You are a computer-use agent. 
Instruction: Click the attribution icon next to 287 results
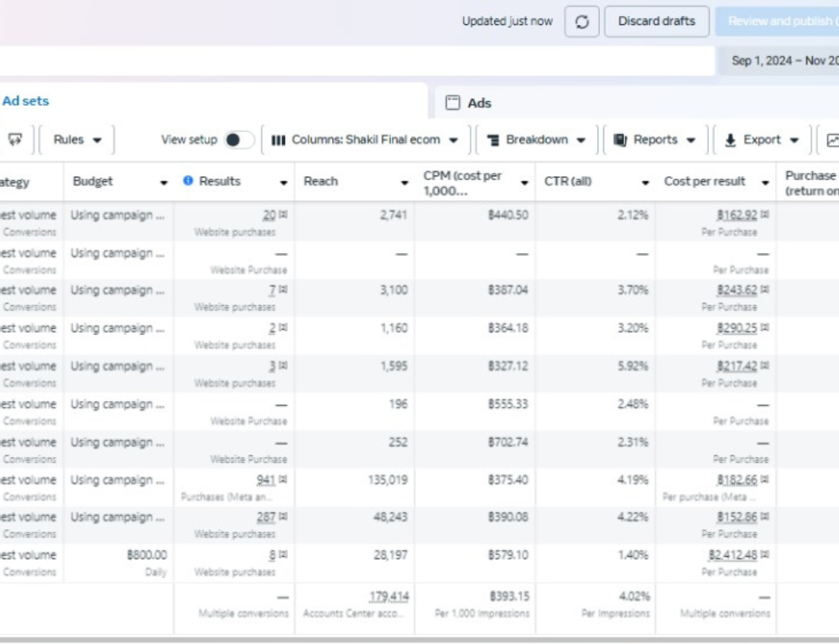(x=284, y=517)
